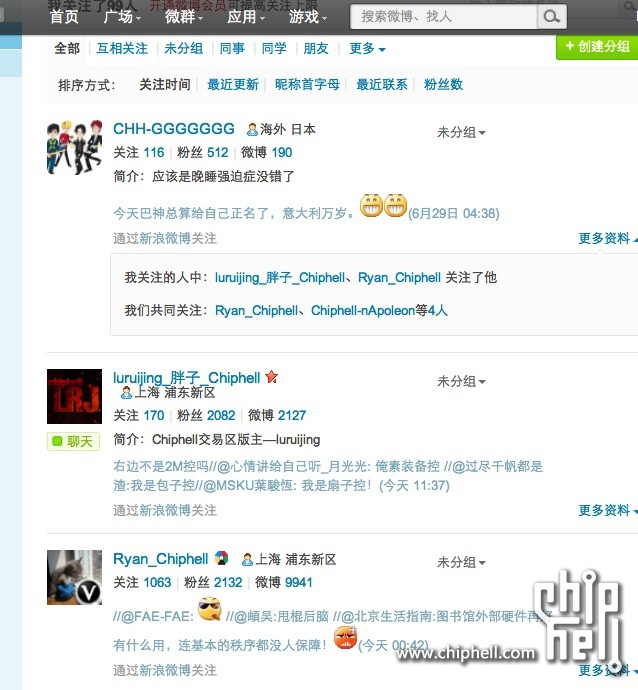Click the LRJ avatar image

[x=74, y=396]
